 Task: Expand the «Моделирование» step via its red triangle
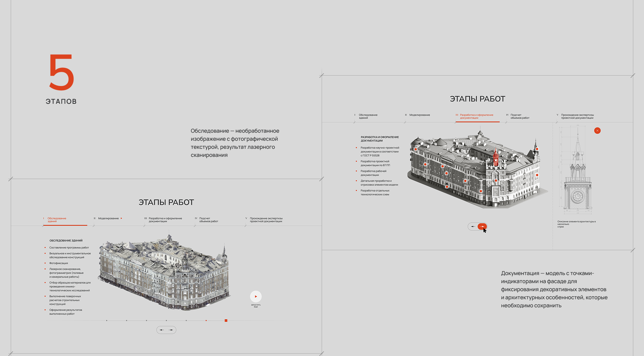click(x=122, y=218)
